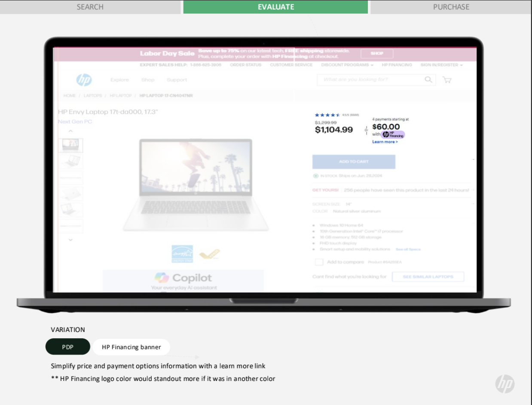The image size is (532, 405).
Task: Open the shopping cart icon
Action: tap(447, 80)
